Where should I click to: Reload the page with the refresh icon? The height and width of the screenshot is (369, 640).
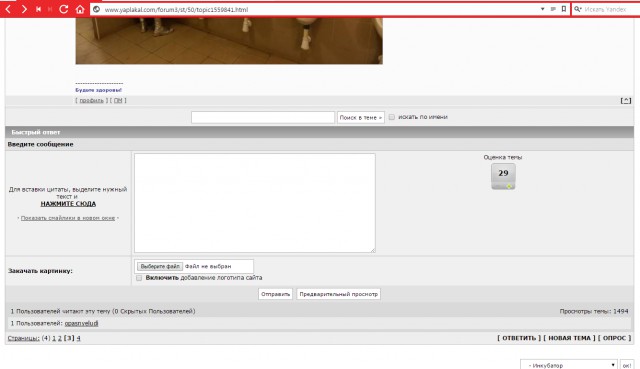click(64, 9)
